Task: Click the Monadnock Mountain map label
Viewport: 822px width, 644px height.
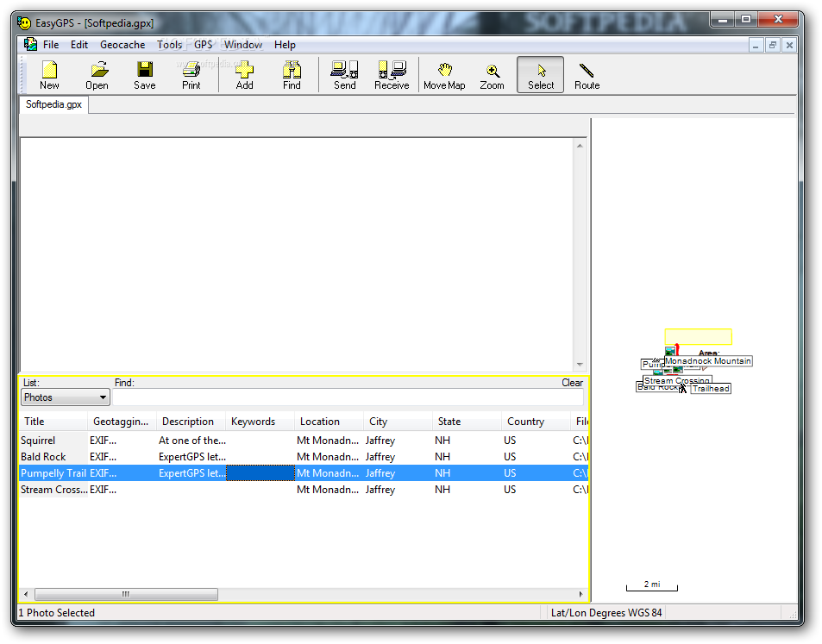Action: click(708, 361)
